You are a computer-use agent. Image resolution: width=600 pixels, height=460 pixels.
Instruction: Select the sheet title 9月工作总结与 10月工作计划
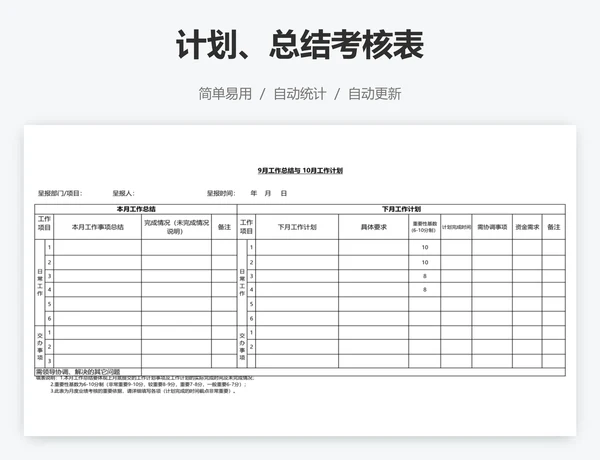click(x=300, y=171)
